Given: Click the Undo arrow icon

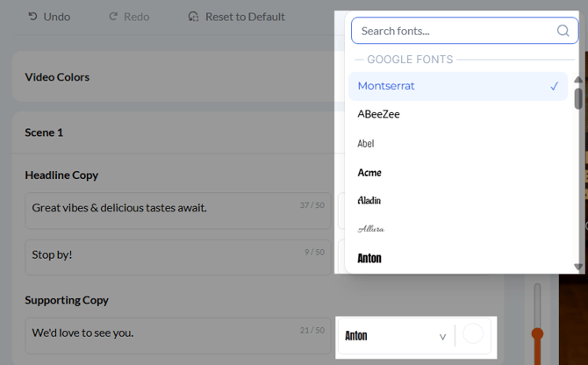Looking at the screenshot, I should (x=32, y=17).
